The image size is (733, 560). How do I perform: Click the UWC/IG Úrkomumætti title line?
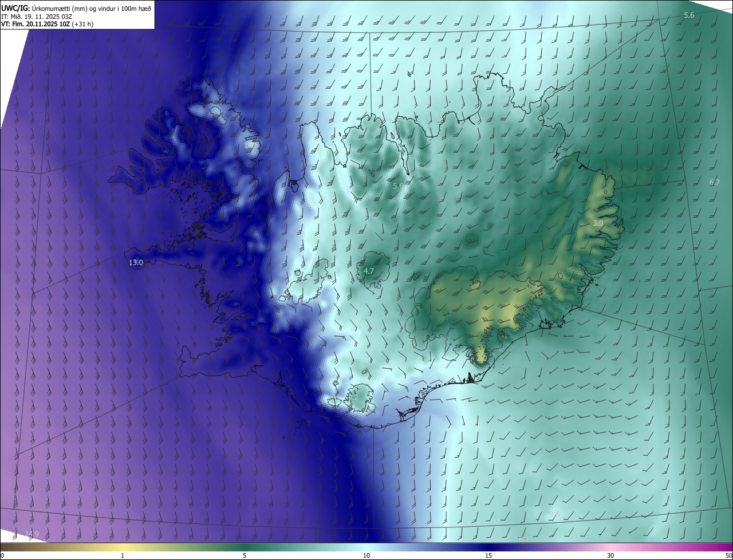[x=76, y=7]
